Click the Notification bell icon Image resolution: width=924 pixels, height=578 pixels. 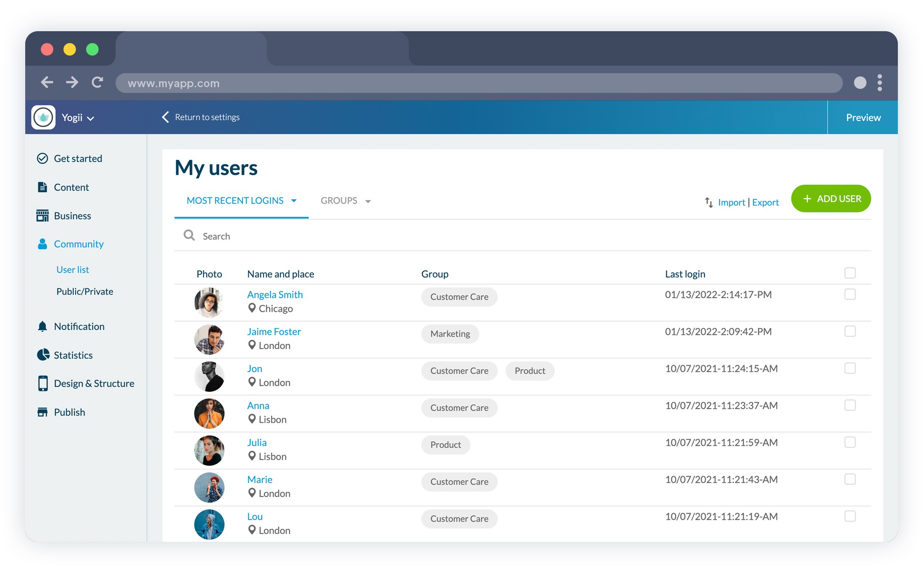coord(42,326)
